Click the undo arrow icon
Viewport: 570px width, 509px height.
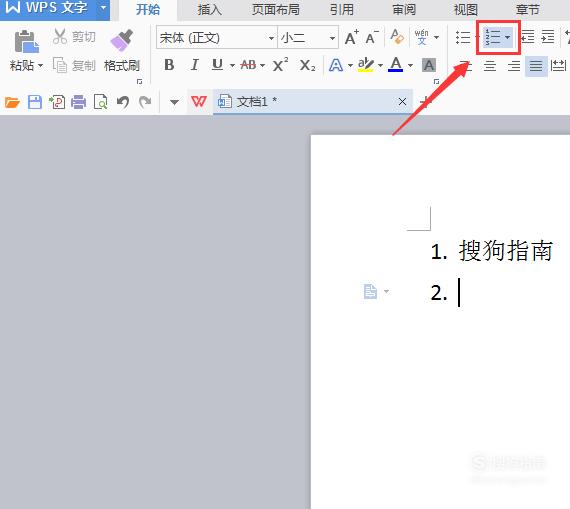tap(123, 102)
